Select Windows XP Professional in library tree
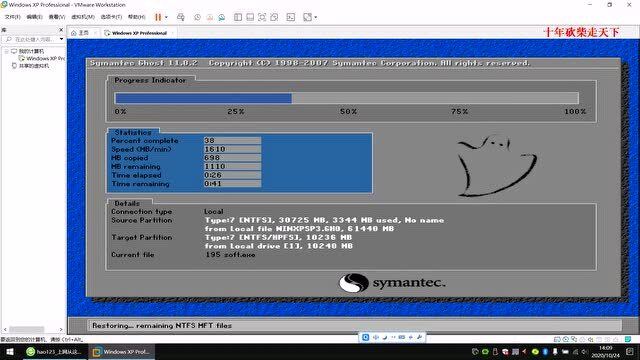 click(42, 58)
